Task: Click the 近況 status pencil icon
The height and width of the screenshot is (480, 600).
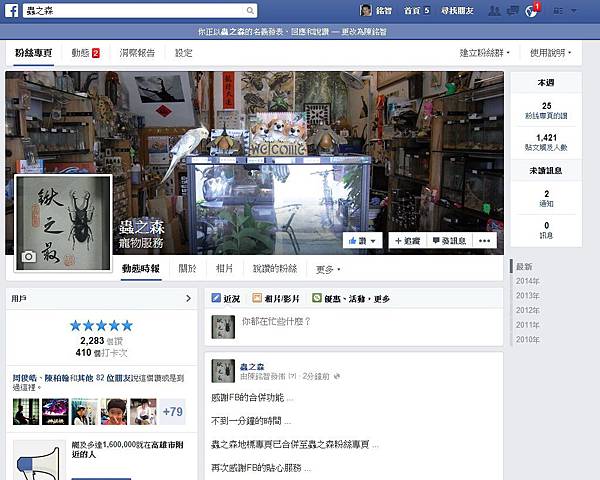Action: (216, 298)
